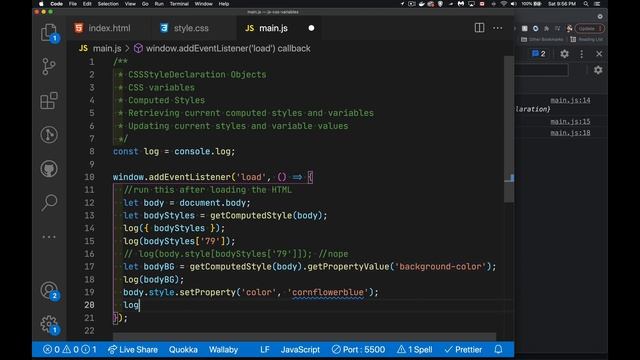Open the DevTools issues counter showing 2
640x360 pixels.
[x=538, y=54]
